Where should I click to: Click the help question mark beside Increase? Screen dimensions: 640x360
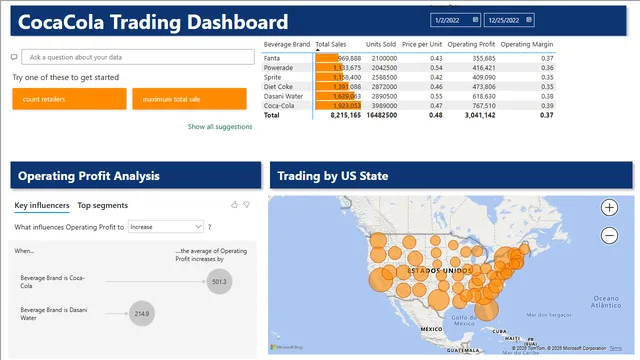(210, 227)
